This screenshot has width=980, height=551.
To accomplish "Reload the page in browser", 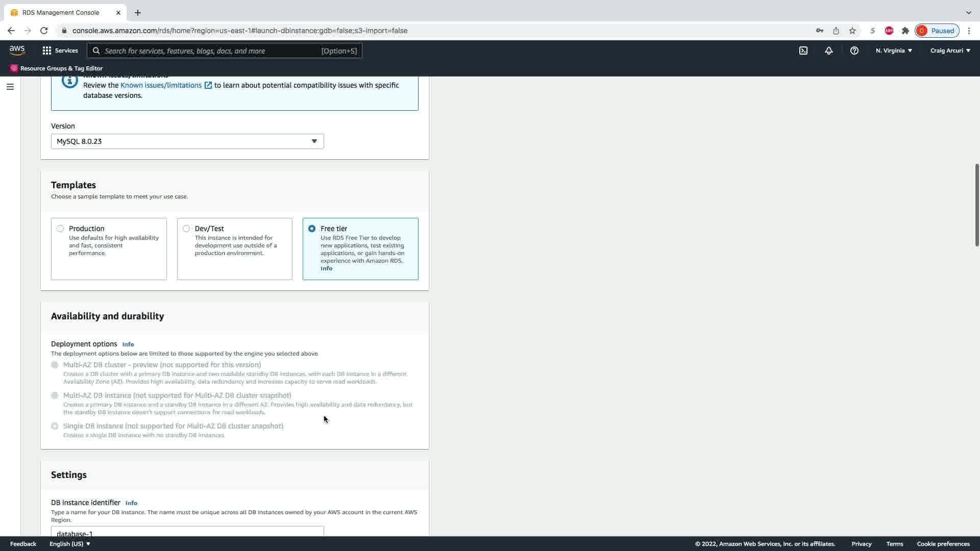I will click(x=44, y=31).
